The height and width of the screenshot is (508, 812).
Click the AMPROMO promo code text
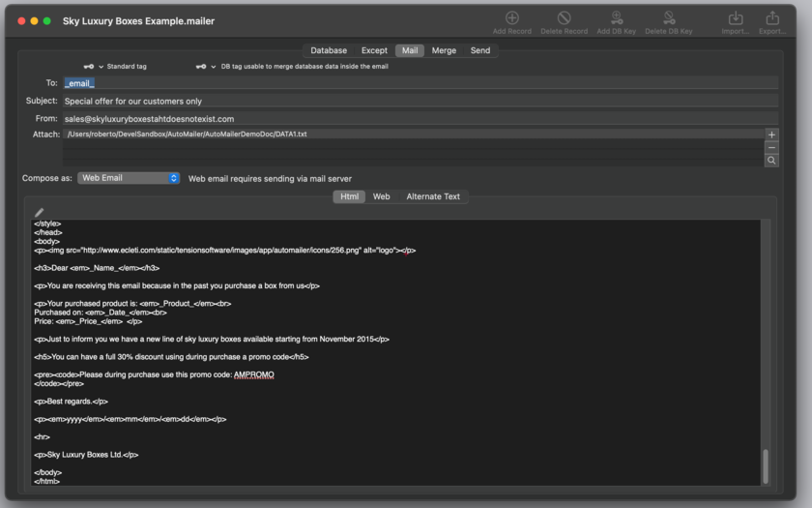[253, 374]
